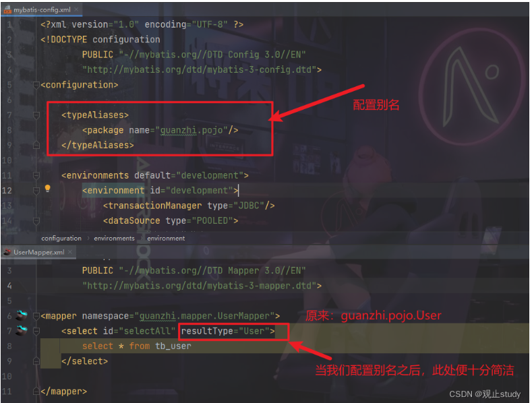Fold the mapper element
Image resolution: width=532 pixels, height=403 pixels.
(36, 316)
